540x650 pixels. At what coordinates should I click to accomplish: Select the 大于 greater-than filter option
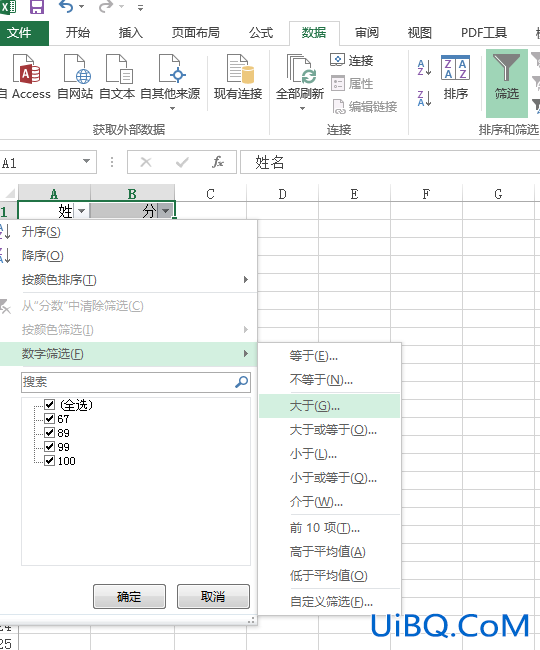[x=329, y=406]
